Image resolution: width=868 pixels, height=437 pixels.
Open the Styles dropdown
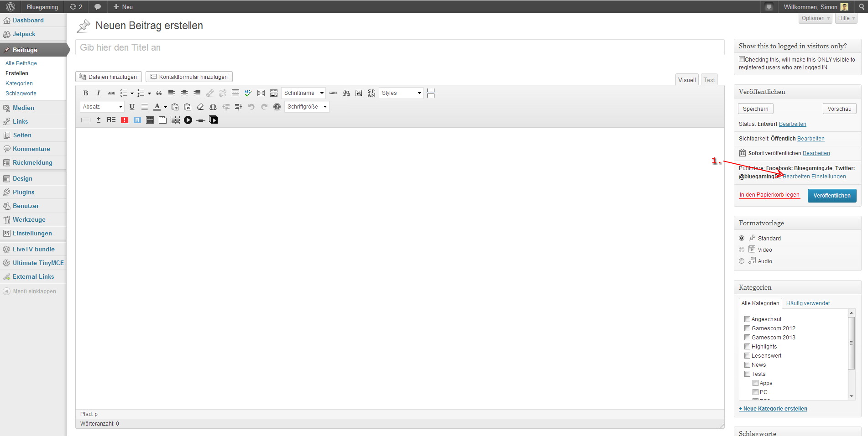point(401,93)
